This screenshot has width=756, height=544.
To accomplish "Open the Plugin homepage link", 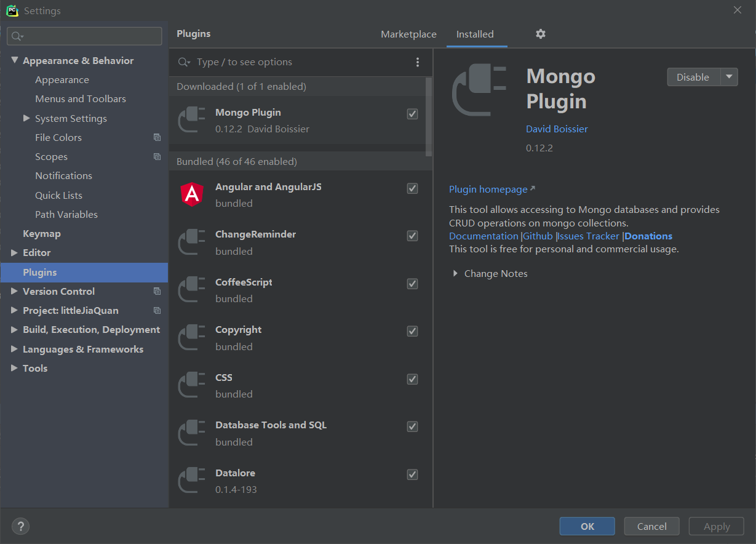I will 488,190.
